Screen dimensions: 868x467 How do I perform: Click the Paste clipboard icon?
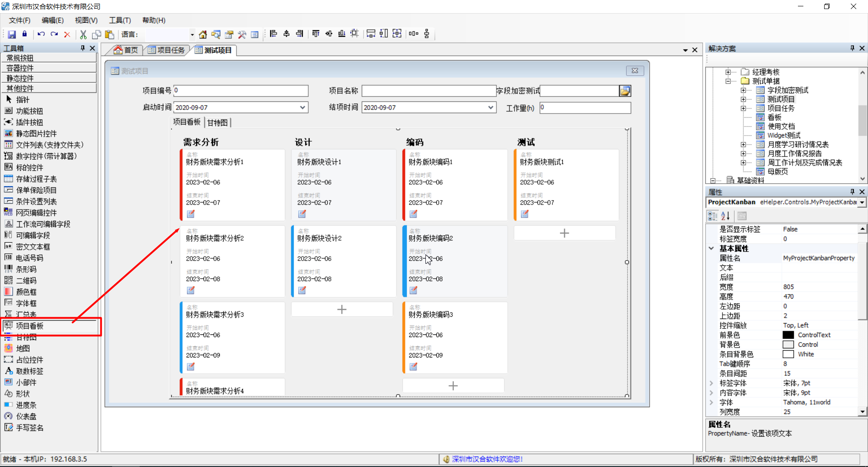click(109, 34)
